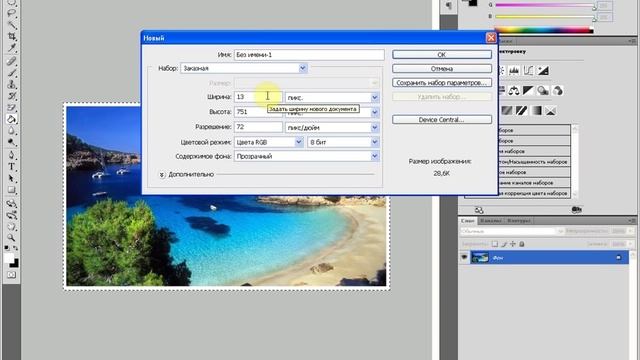Image resolution: width=640 pixels, height=360 pixels.
Task: Open the Высота units dropdown arrow
Action: (x=375, y=112)
